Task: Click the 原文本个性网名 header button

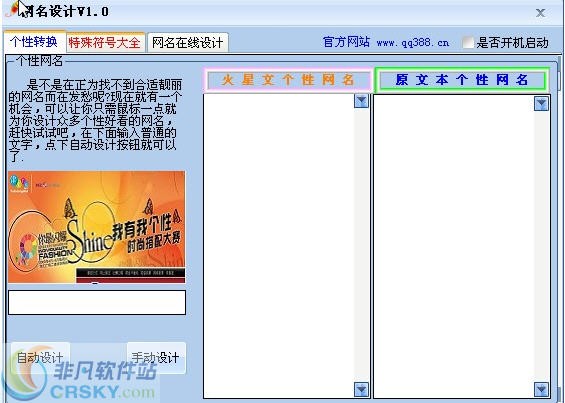Action: point(462,80)
